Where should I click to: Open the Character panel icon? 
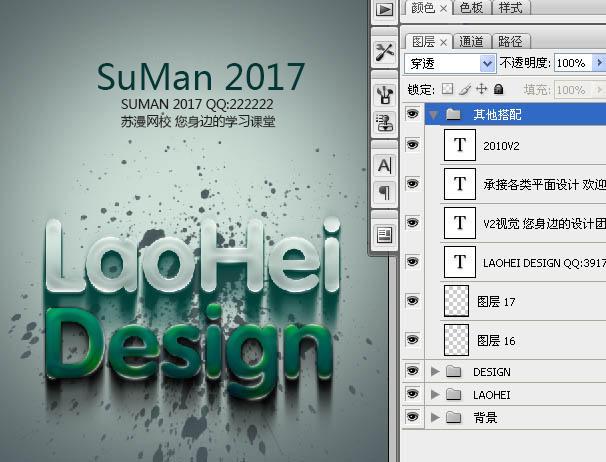tap(384, 165)
